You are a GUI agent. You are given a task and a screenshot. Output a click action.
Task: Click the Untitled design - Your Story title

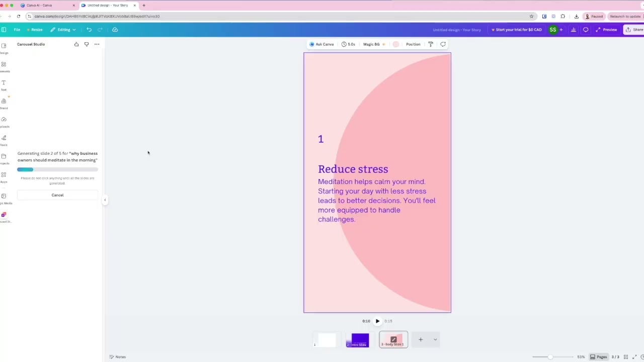tap(457, 30)
